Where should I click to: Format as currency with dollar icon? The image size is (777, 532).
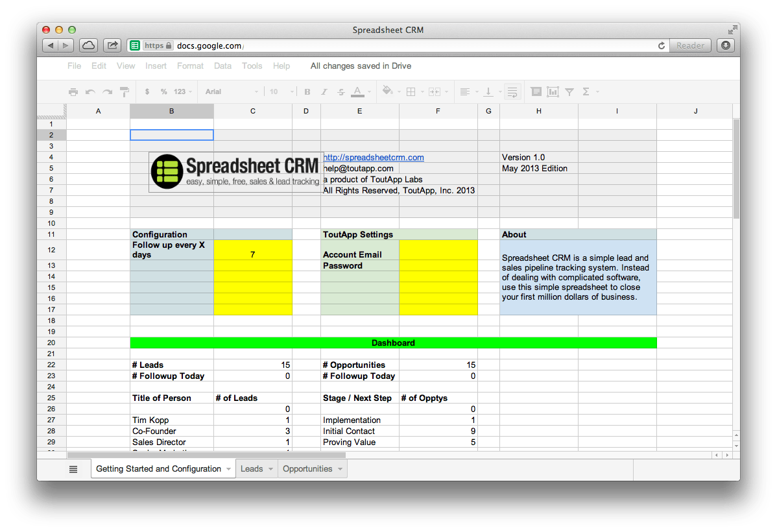pyautogui.click(x=147, y=91)
